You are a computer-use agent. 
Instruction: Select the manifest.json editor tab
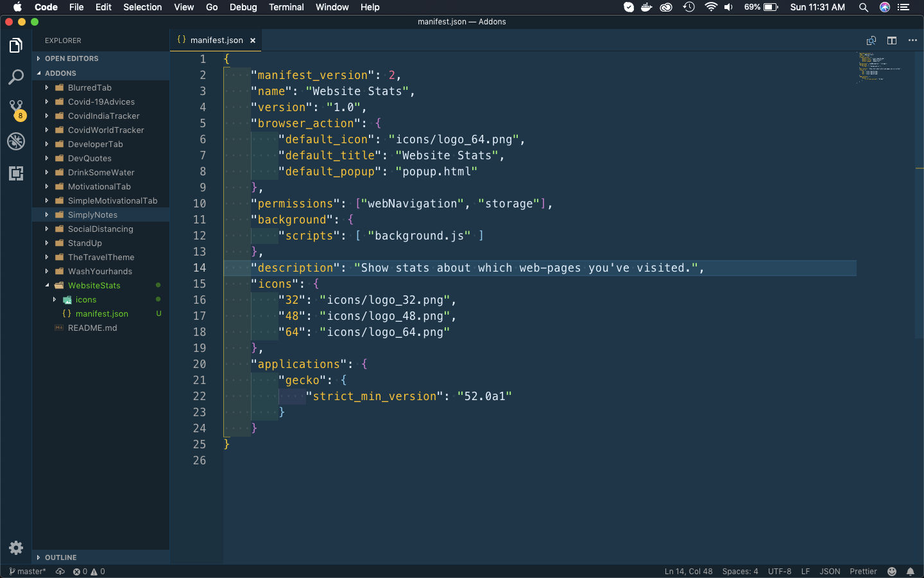coord(216,40)
